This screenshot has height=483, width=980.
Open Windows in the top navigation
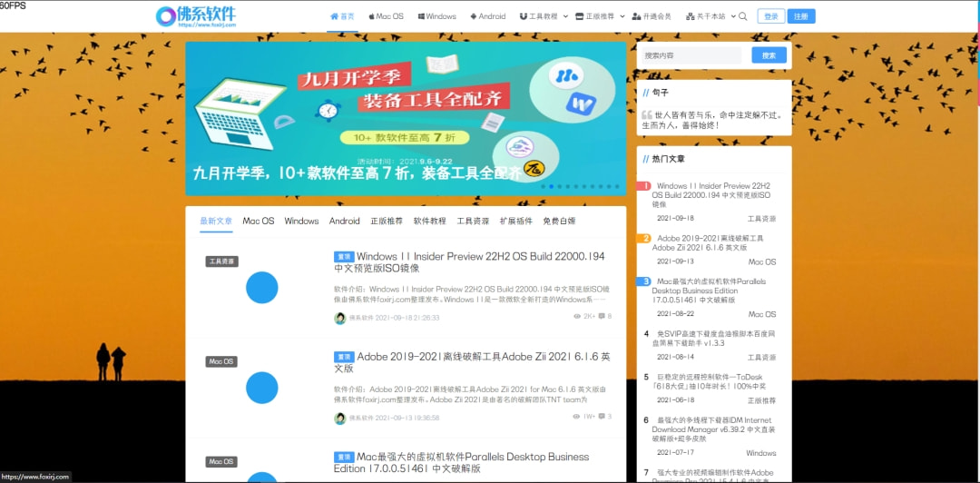click(x=436, y=16)
